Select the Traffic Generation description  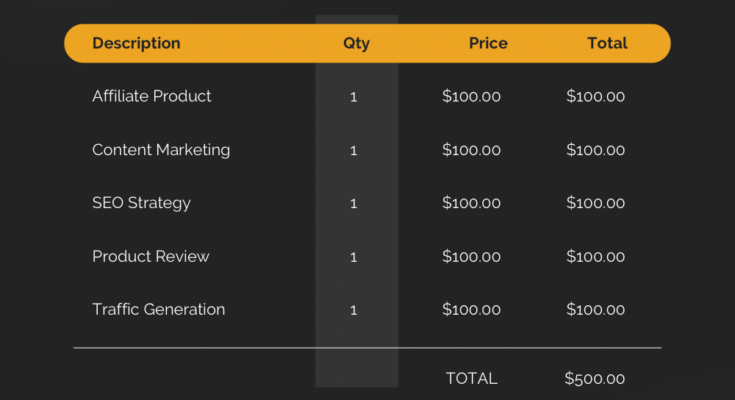click(x=158, y=309)
